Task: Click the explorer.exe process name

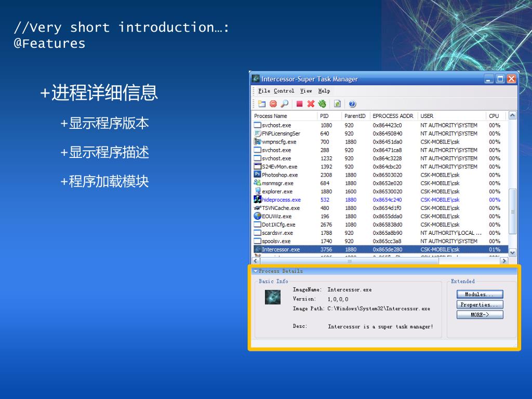Action: click(x=277, y=191)
